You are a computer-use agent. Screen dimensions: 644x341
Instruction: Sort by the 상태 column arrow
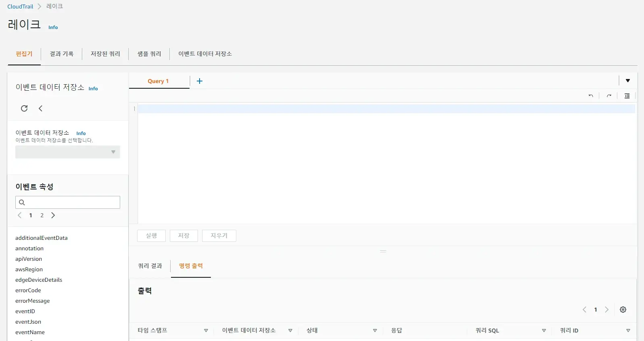tap(375, 331)
